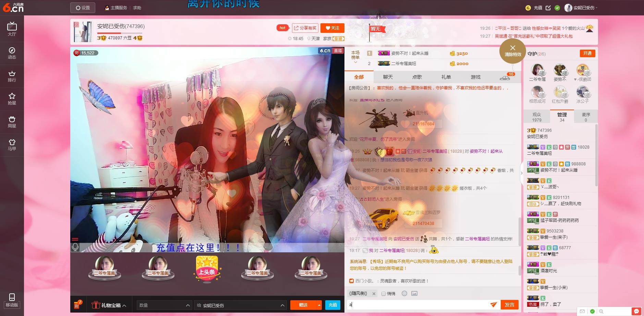This screenshot has height=316, width=644.
Task: Click user 姿势不对！起来从睡 in manager list
Action: (559, 170)
